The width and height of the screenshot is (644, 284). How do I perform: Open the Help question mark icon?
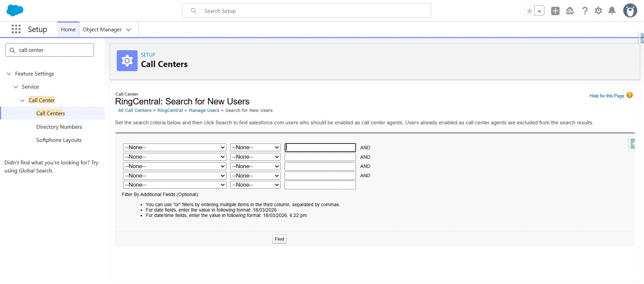pyautogui.click(x=585, y=11)
